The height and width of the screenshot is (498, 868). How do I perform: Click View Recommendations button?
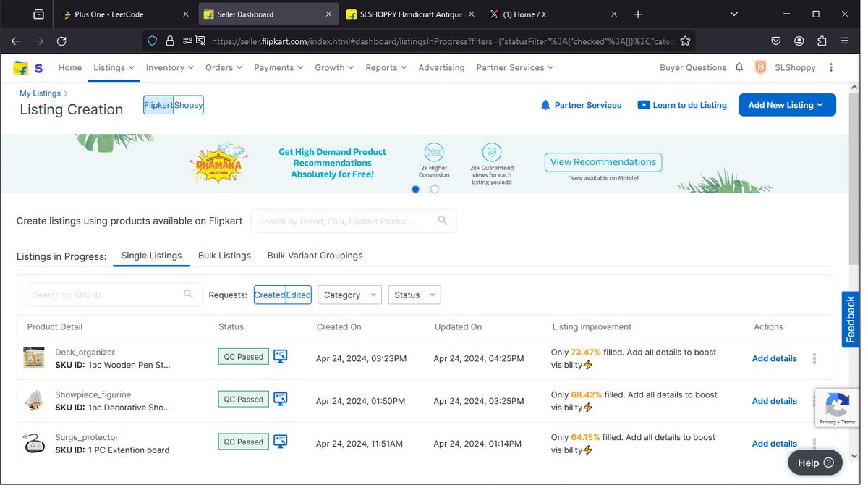click(x=603, y=162)
